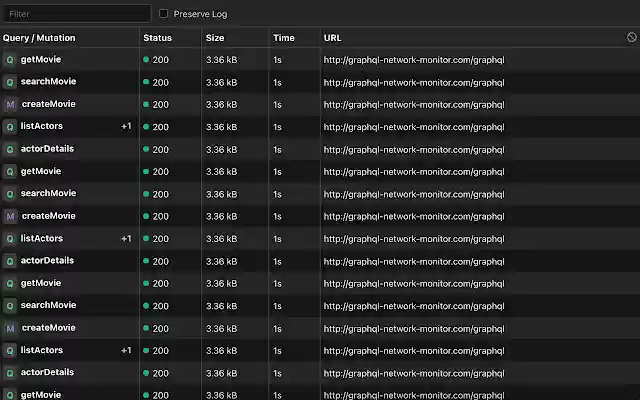
Task: Select the topmost actorDetails query row
Action: [320, 149]
